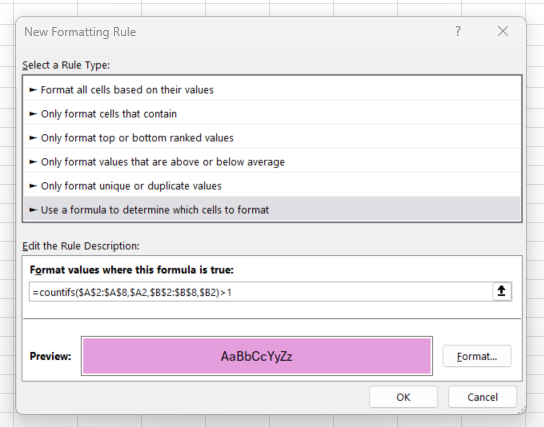Viewport: 544px width, 427px height.
Task: Click the arrow bullet before 'Format all cells based on their values'
Action: pyautogui.click(x=33, y=90)
